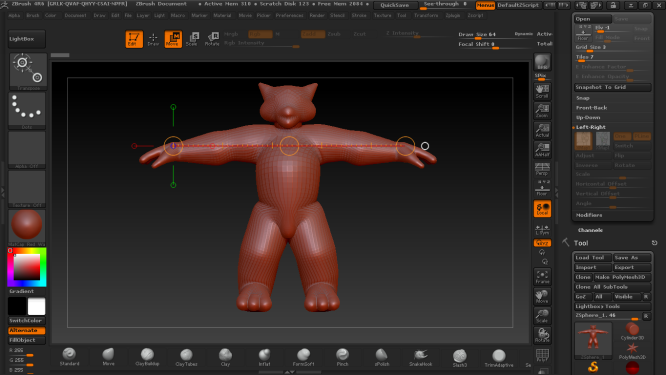This screenshot has width=666, height=375.
Task: Select the white main color swatch
Action: [37, 306]
